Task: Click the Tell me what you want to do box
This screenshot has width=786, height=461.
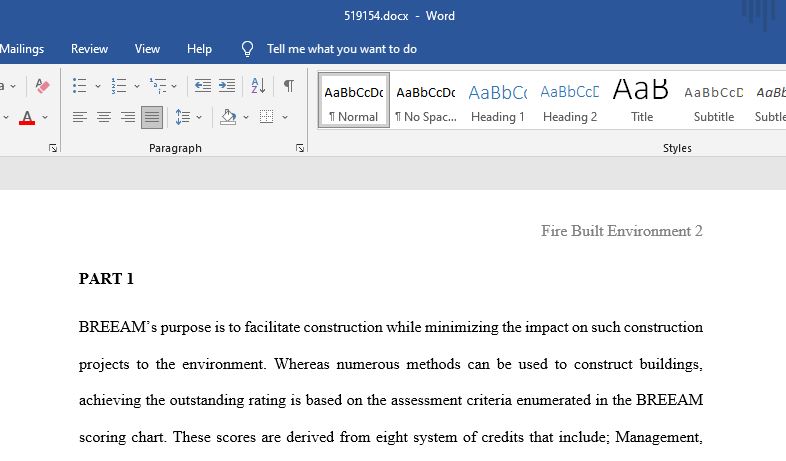Action: click(341, 49)
